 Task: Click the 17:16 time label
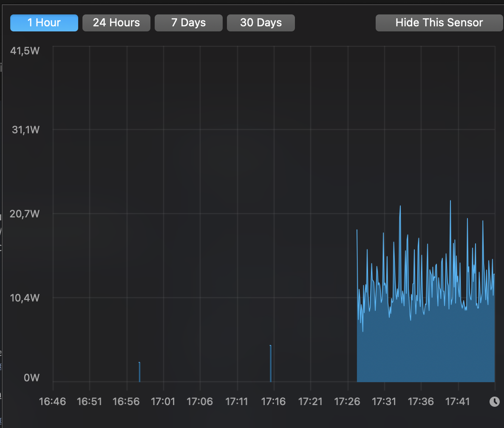coord(273,401)
